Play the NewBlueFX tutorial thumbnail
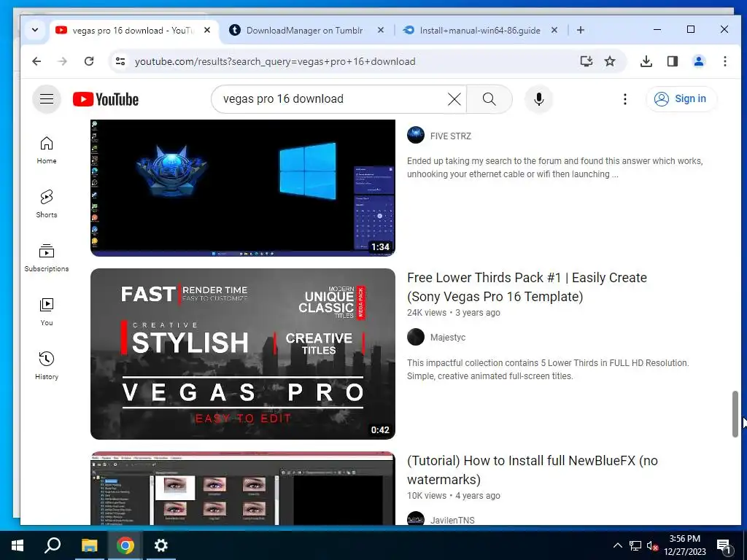The height and width of the screenshot is (560, 747). (243, 489)
